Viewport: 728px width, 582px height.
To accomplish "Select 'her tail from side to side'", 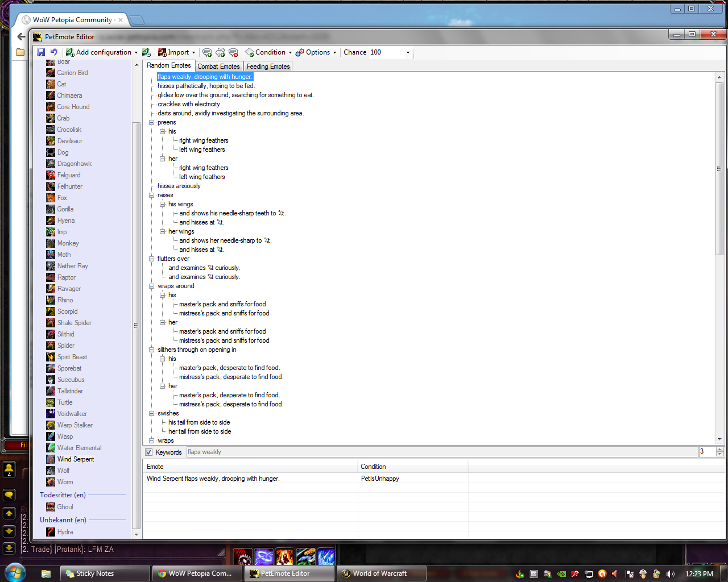I will click(x=200, y=432).
